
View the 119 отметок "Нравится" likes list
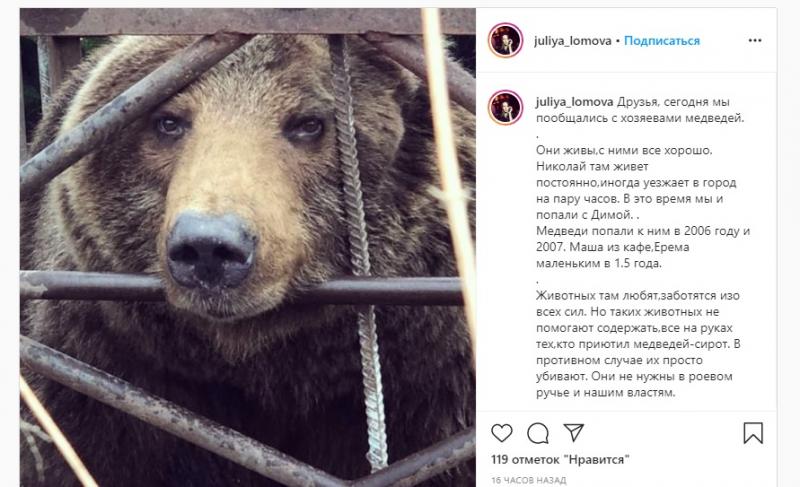click(560, 459)
